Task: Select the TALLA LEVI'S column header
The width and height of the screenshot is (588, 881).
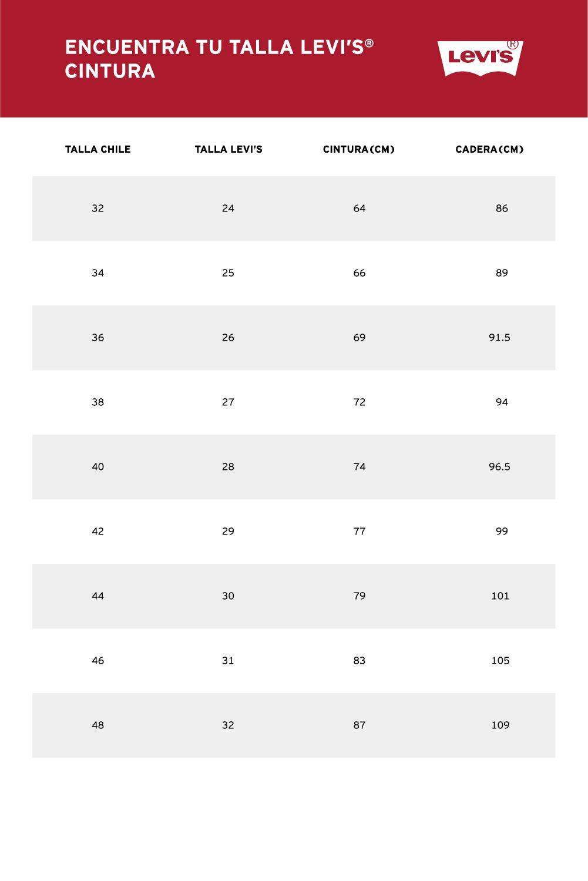Action: 229,149
